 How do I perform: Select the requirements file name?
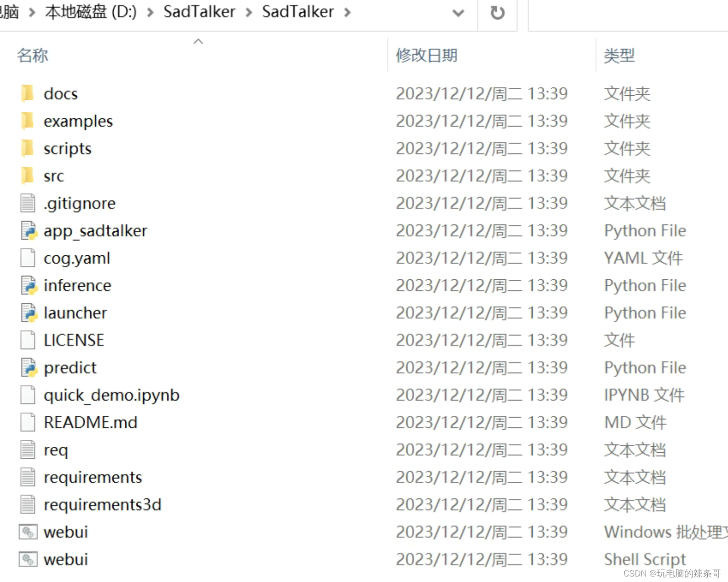click(x=93, y=478)
